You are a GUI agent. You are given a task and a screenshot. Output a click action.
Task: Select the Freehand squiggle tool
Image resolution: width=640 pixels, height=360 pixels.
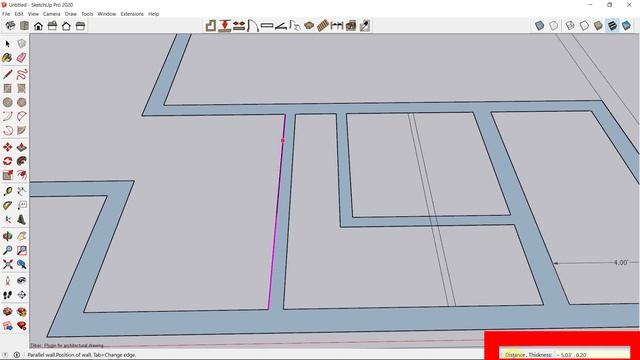22,74
